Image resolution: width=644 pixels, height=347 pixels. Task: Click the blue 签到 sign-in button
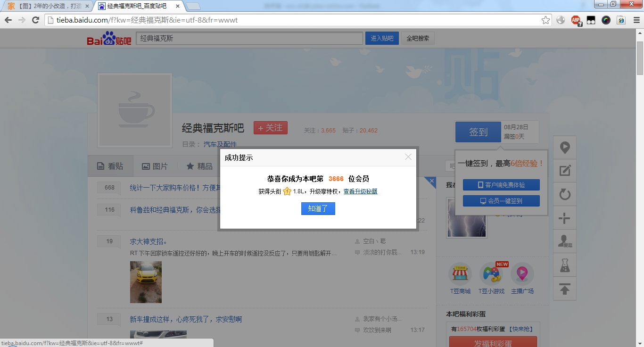pos(478,132)
